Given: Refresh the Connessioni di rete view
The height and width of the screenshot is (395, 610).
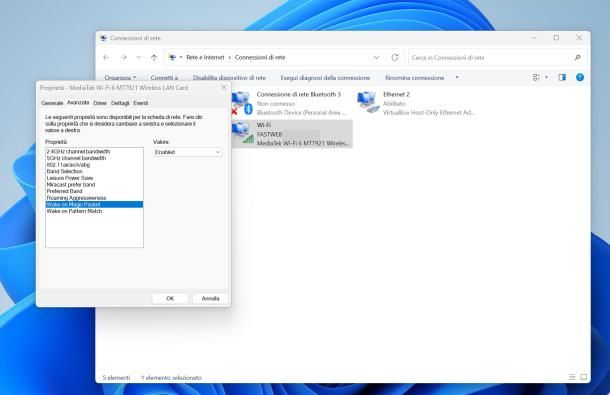Looking at the screenshot, I should (394, 58).
